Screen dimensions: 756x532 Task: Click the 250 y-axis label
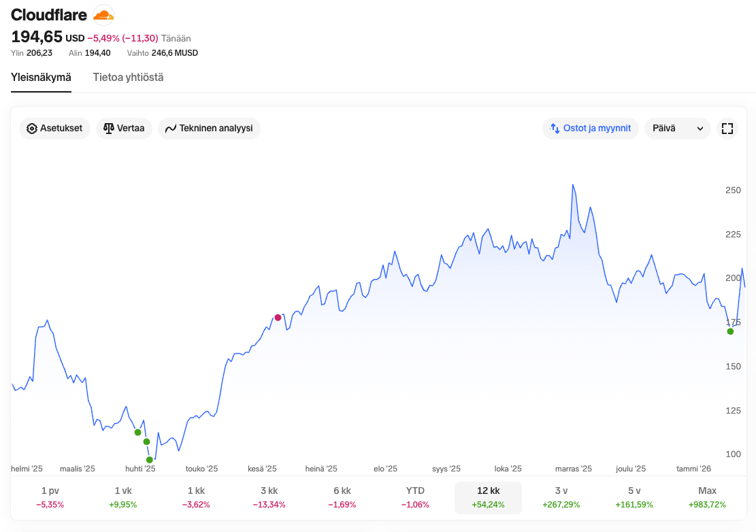click(x=733, y=190)
